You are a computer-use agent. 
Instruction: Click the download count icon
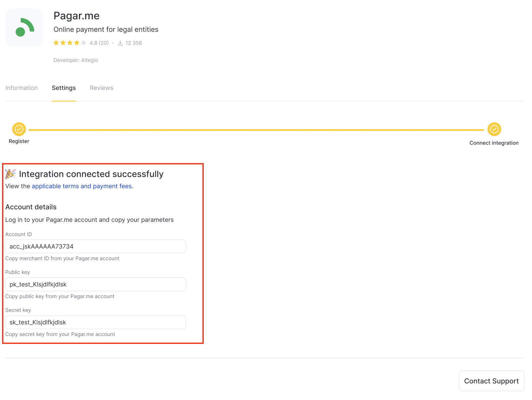(x=120, y=43)
